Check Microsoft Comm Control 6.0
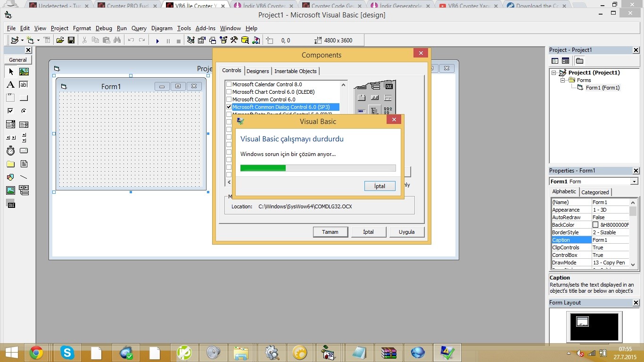This screenshot has width=644, height=362. click(229, 99)
